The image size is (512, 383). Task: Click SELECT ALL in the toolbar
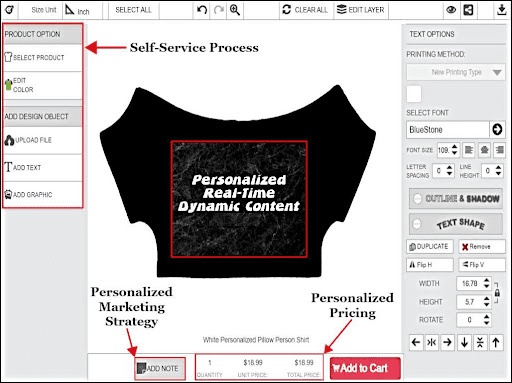click(133, 10)
